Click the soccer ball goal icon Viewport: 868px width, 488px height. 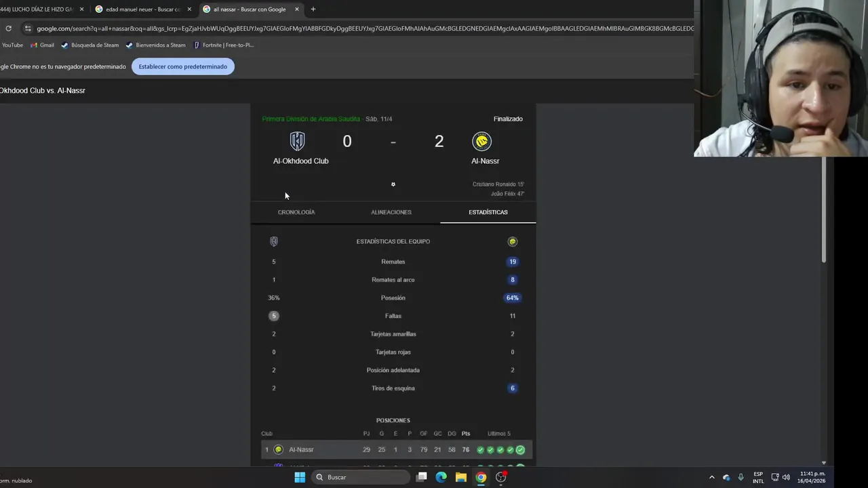pyautogui.click(x=393, y=184)
